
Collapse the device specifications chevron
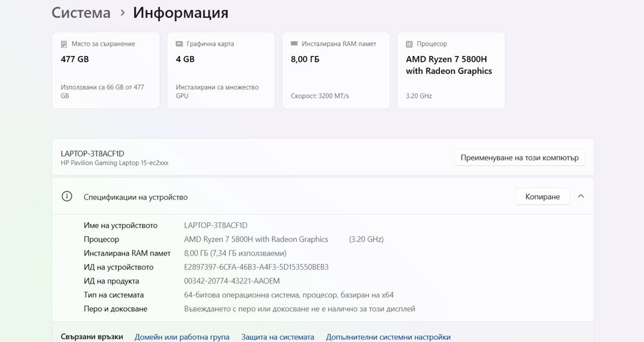[581, 196]
